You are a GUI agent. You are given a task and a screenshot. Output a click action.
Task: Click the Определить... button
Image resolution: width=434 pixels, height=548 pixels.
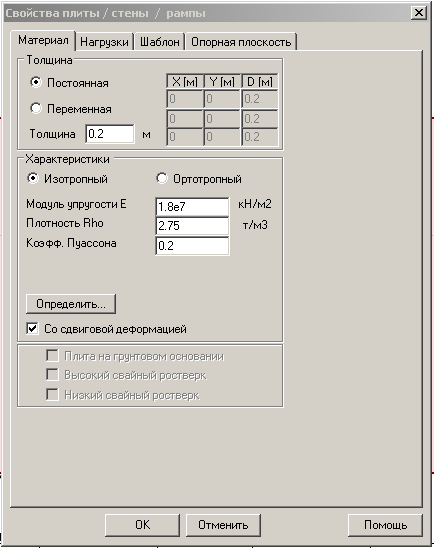71,304
